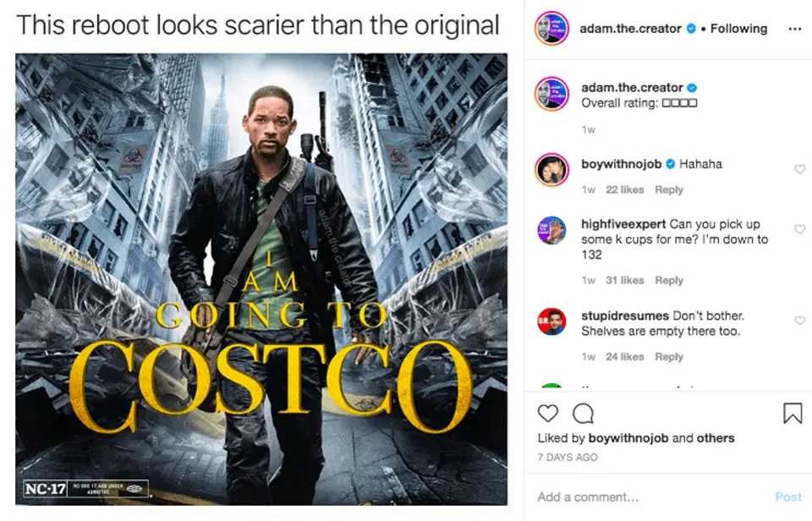Reply to boywithnojob's comment
The image size is (812, 521).
click(668, 189)
